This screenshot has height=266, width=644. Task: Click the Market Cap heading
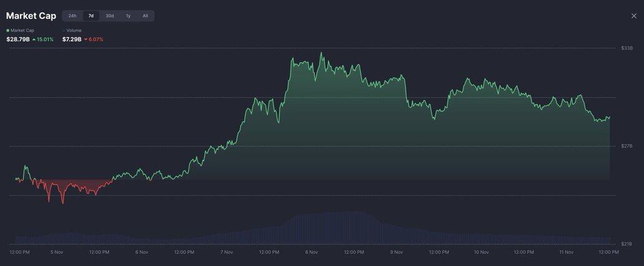click(31, 16)
